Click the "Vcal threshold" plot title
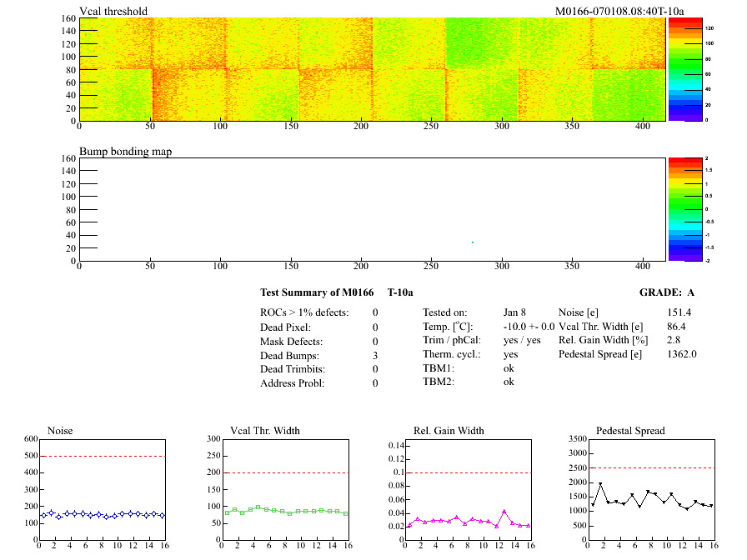The width and height of the screenshot is (747, 560). pyautogui.click(x=113, y=12)
